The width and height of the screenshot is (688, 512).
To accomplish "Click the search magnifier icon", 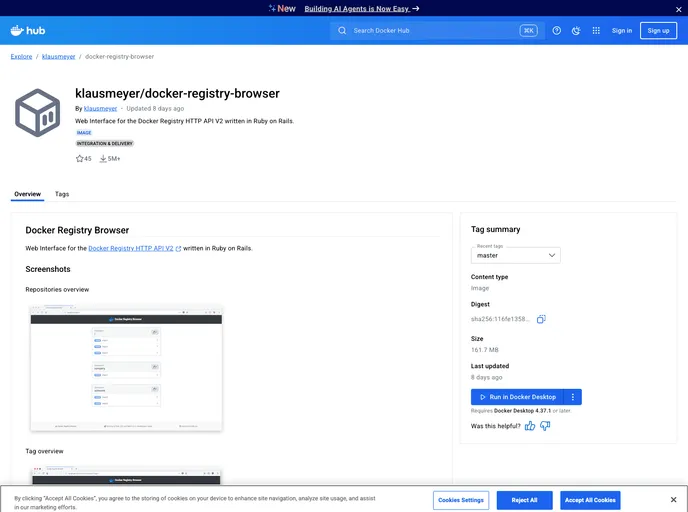I will (342, 30).
